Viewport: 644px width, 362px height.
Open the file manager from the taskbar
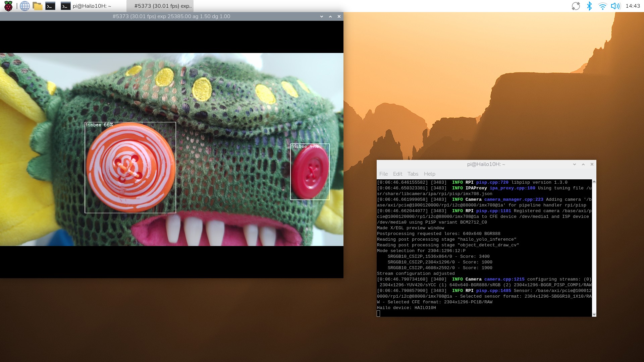point(38,6)
